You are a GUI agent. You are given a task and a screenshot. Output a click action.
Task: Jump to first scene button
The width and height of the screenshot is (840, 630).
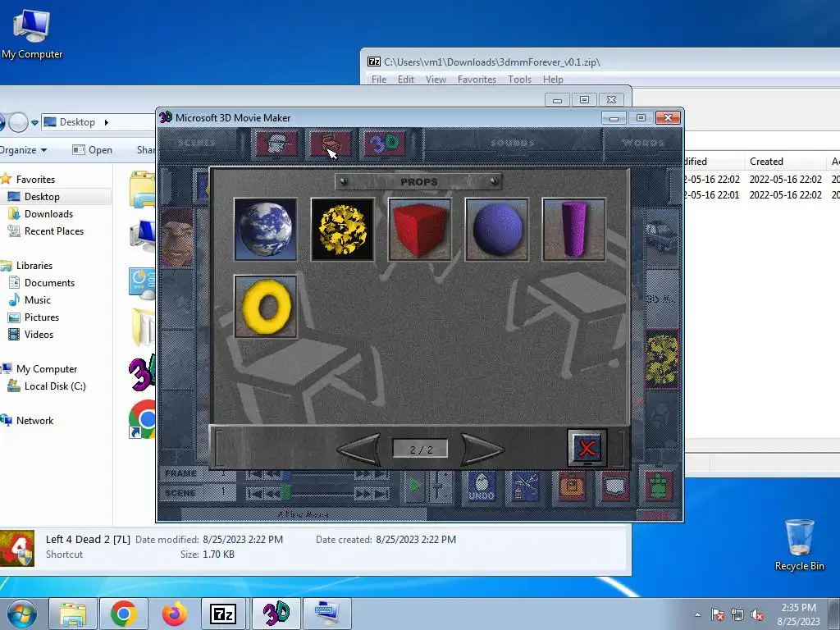pyautogui.click(x=253, y=493)
